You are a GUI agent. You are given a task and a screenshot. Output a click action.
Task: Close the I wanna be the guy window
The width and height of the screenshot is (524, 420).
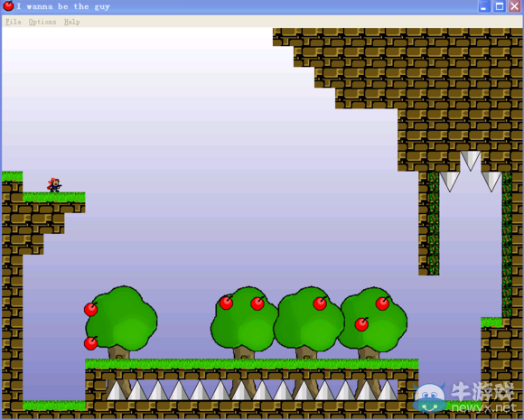[x=515, y=6]
